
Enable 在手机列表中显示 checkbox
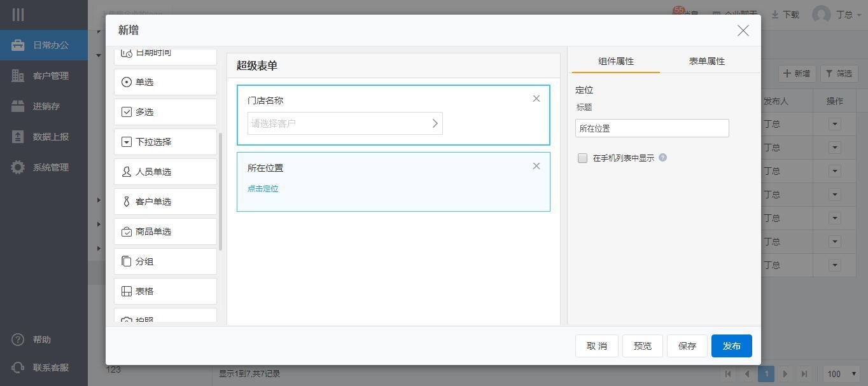pos(582,158)
